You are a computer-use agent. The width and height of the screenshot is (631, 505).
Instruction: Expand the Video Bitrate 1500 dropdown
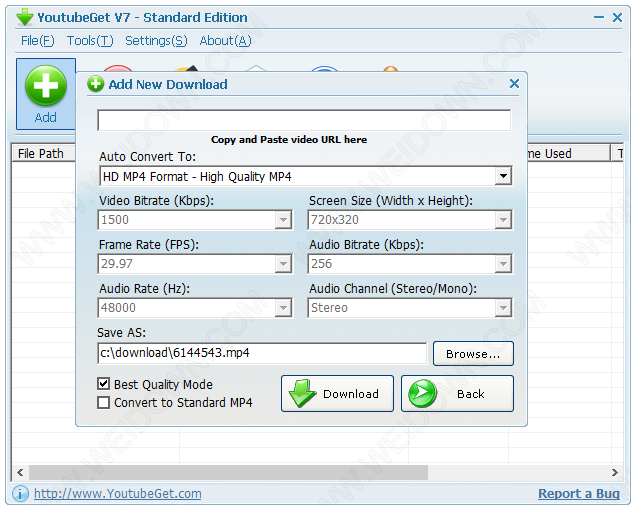[x=283, y=220]
